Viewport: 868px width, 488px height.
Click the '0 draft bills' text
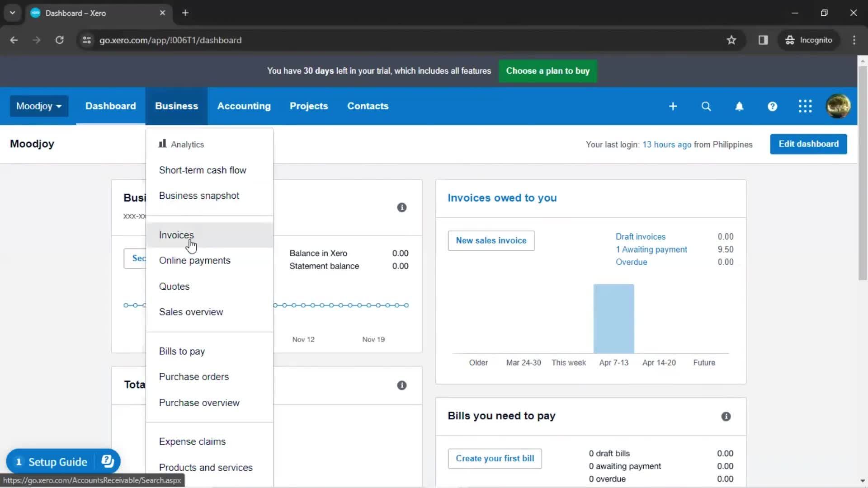[x=609, y=454]
